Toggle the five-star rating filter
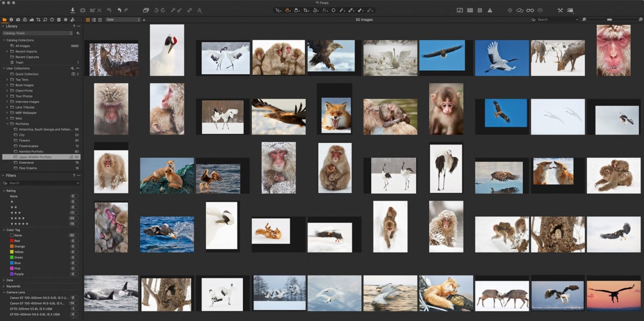Screen dimensions: 644x321 (20, 223)
